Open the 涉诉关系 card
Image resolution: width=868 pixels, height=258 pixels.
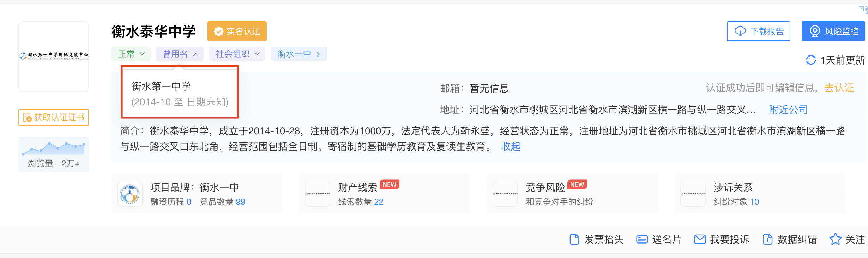pyautogui.click(x=760, y=194)
